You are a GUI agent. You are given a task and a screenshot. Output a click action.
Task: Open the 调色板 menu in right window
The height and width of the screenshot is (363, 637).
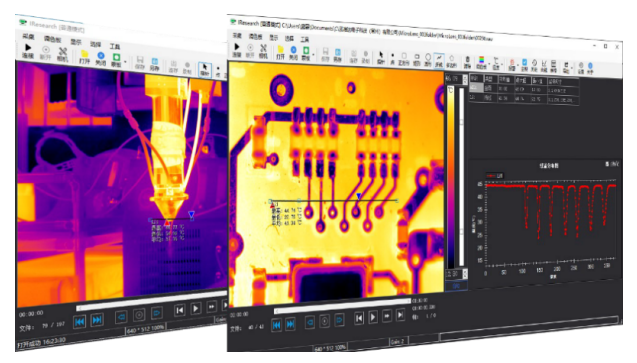(256, 37)
